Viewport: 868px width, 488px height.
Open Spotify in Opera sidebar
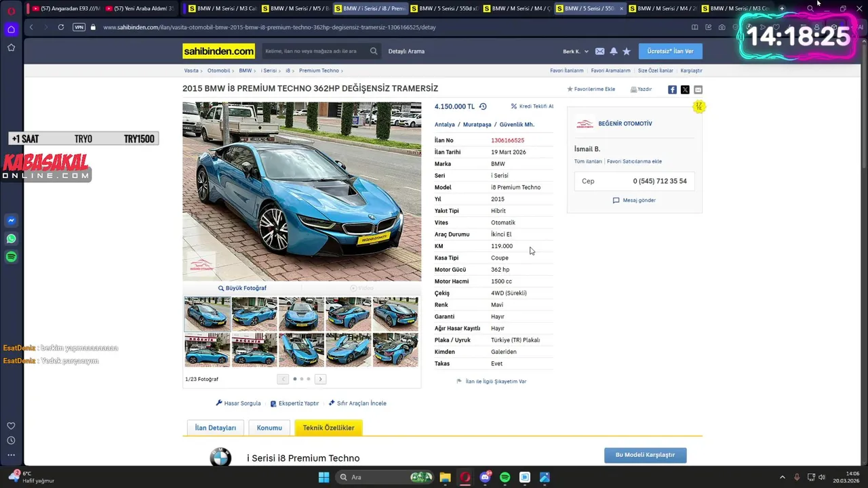pos(11,257)
